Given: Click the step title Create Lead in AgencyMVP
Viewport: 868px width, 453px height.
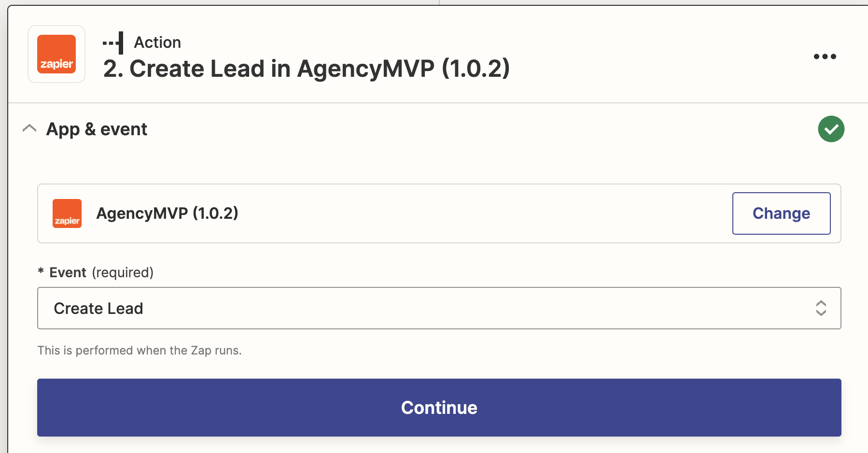Looking at the screenshot, I should pyautogui.click(x=306, y=69).
